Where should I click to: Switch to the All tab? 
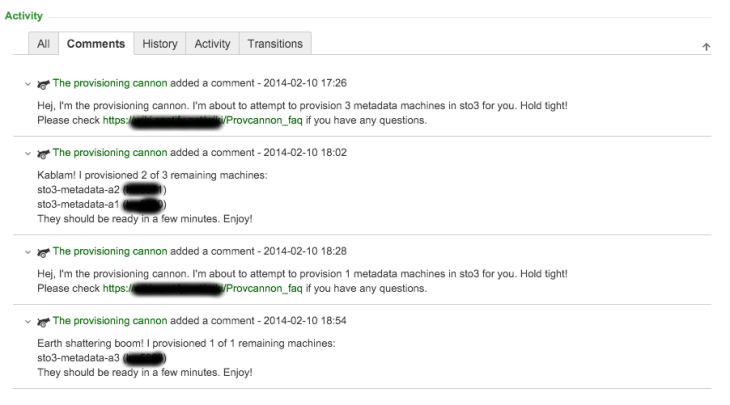pyautogui.click(x=43, y=44)
